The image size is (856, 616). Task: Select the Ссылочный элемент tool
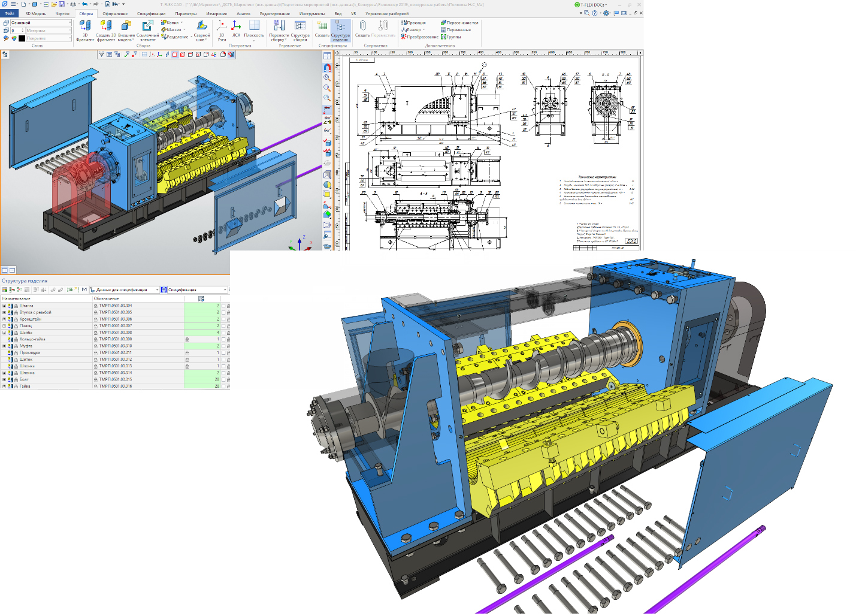[x=148, y=31]
